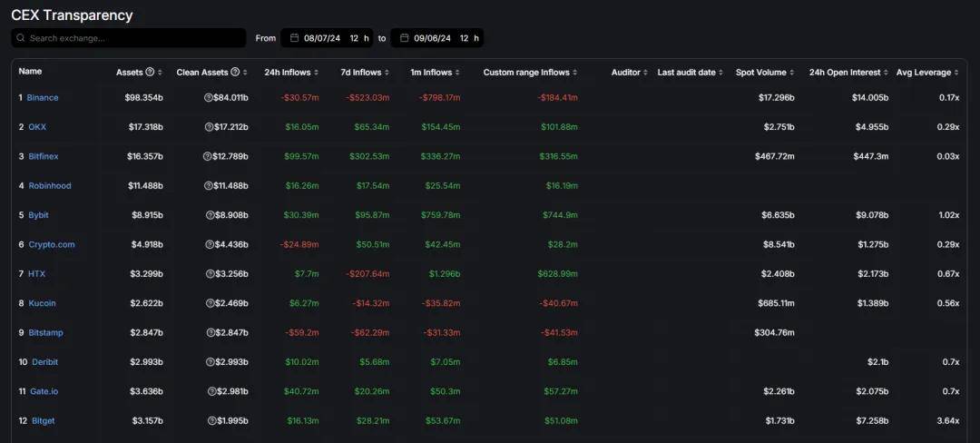Screen dimensions: 980x443
Task: Sort by Assets column arrows
Action: 160,73
